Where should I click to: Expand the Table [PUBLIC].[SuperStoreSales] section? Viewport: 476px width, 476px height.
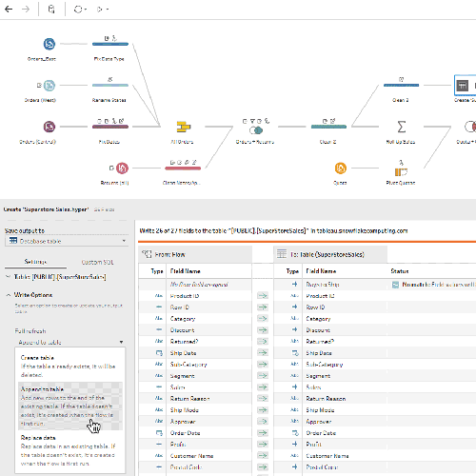[9, 277]
